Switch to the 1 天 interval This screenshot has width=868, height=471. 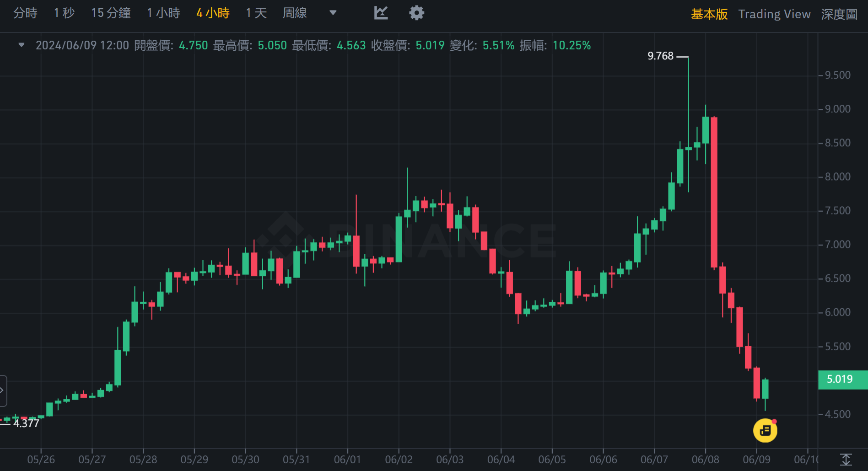coord(256,13)
